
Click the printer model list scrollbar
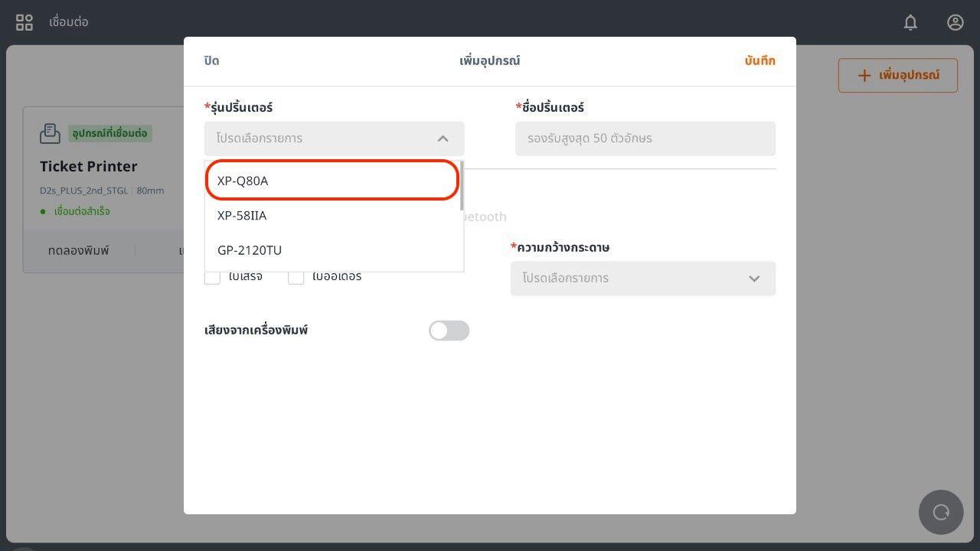click(x=461, y=185)
